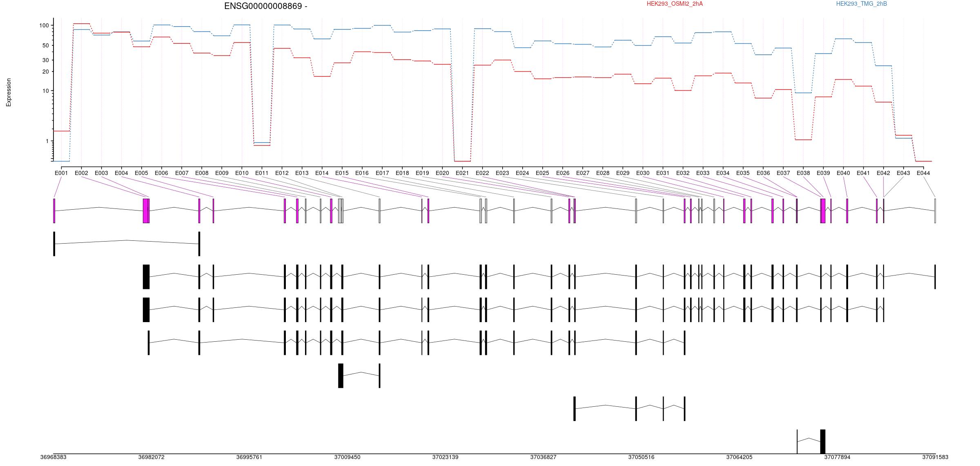Click exon label E028
The image size is (980, 466).
603,173
